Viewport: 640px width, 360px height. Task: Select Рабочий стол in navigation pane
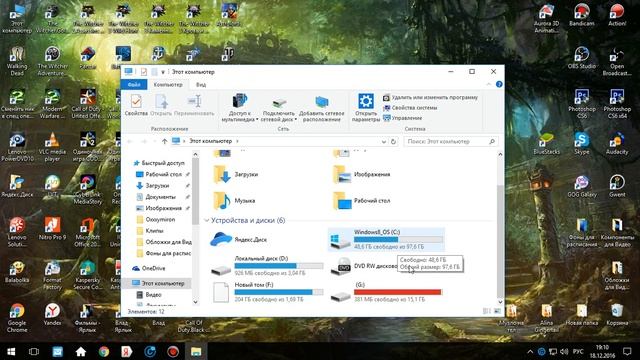coord(162,174)
